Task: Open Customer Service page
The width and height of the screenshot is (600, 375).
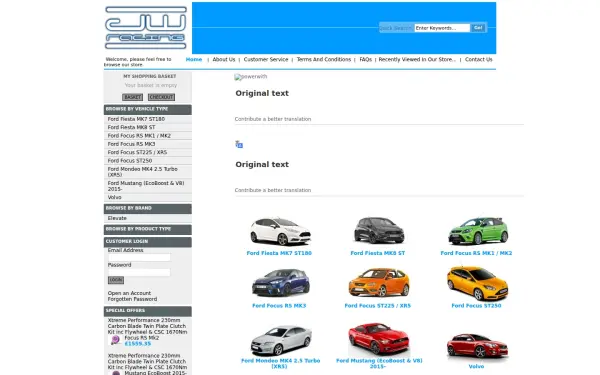Action: click(266, 59)
